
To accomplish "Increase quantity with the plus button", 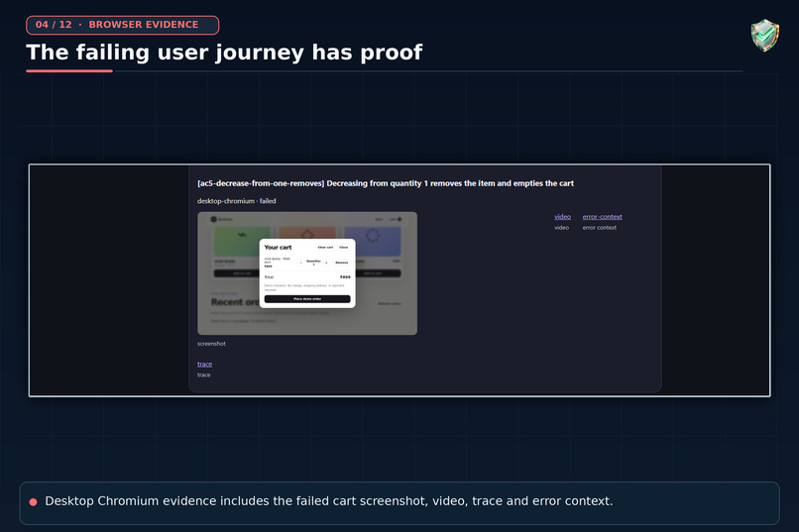I will coord(326,263).
